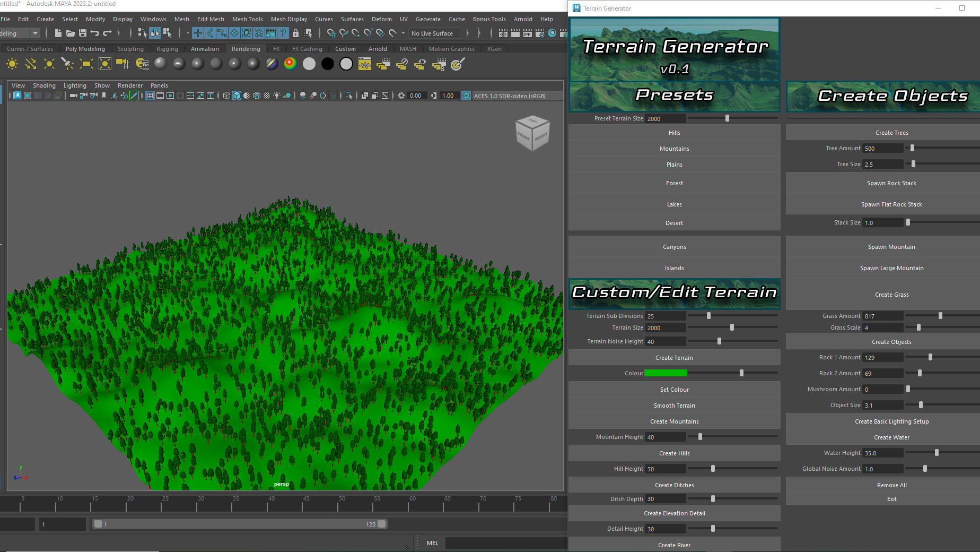Click the Open Scene folder icon
This screenshot has height=552, width=980.
tap(71, 33)
